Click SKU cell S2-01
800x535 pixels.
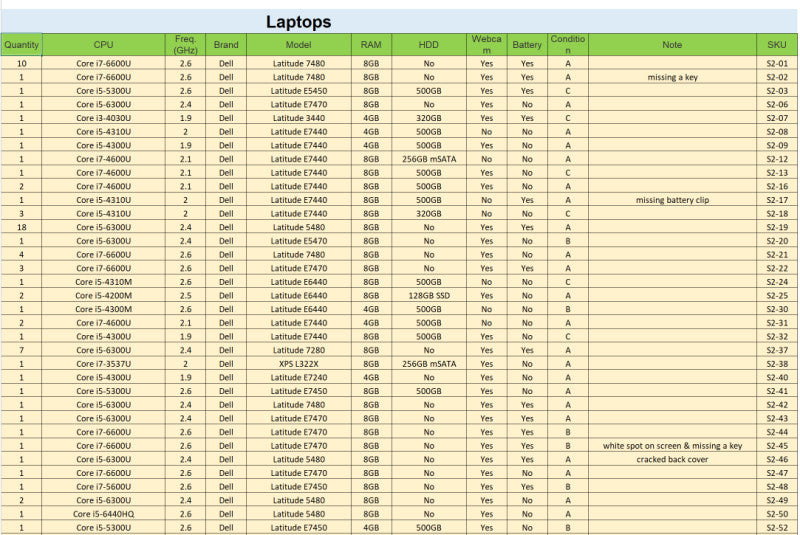[x=777, y=64]
